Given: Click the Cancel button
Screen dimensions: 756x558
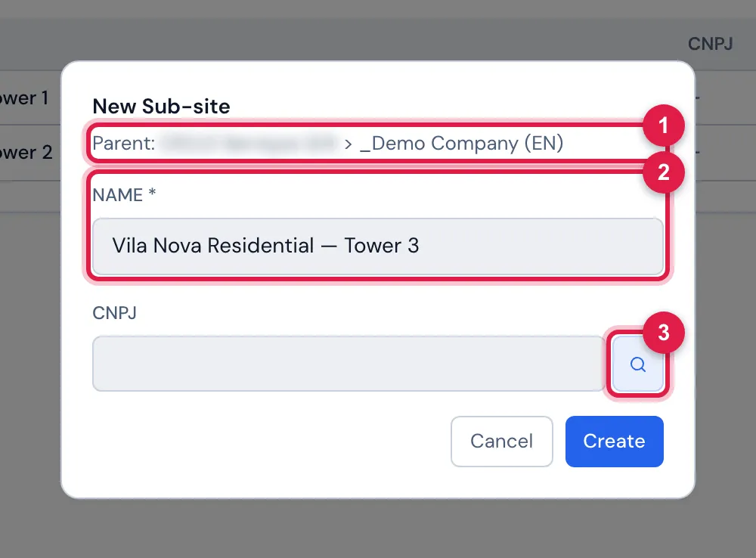Looking at the screenshot, I should tap(501, 442).
